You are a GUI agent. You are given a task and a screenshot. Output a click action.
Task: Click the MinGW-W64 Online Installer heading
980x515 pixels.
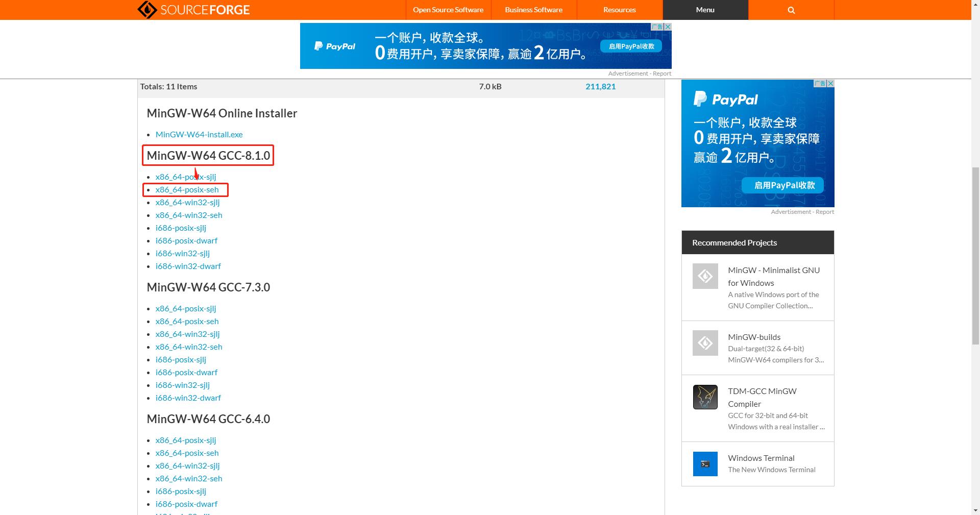pyautogui.click(x=222, y=113)
